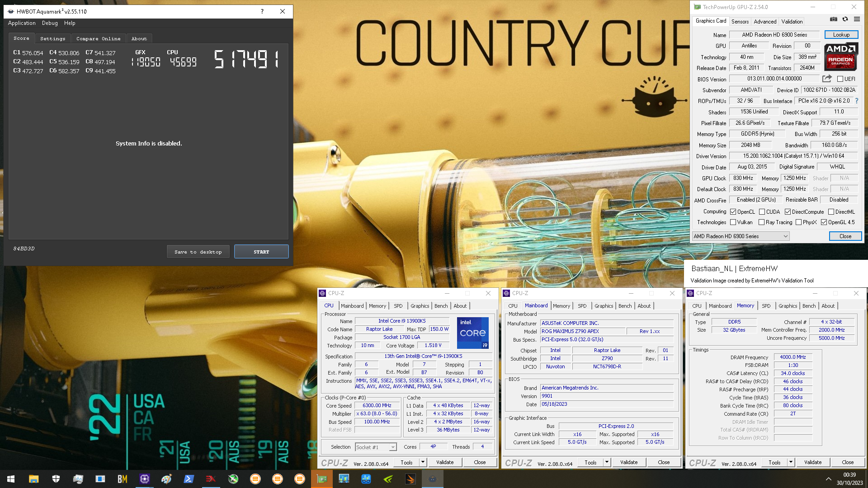Viewport: 868px width, 488px height.
Task: Toggle the Vulkan checkbox
Action: [x=733, y=222]
